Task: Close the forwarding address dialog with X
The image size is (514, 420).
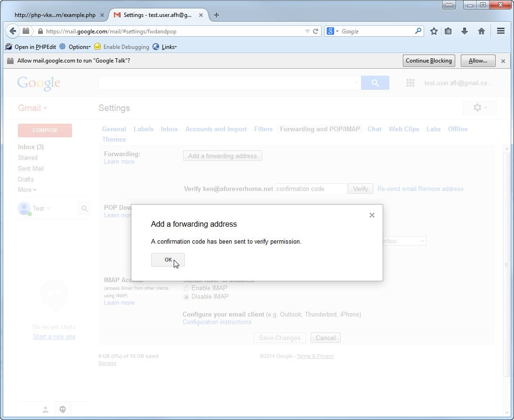Action: 372,215
